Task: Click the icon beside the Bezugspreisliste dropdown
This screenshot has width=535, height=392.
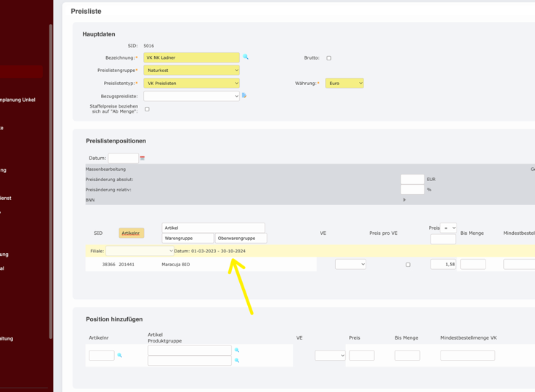Action: click(244, 95)
